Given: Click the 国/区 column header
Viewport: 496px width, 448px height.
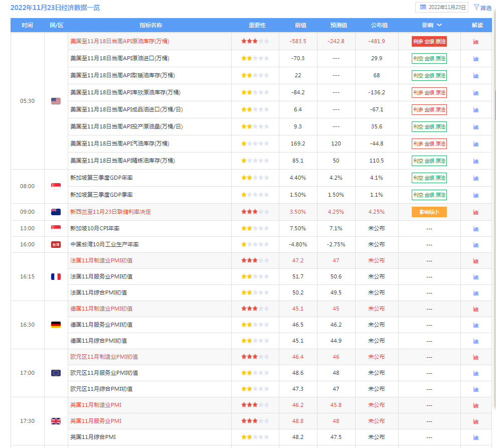Looking at the screenshot, I should (x=57, y=25).
